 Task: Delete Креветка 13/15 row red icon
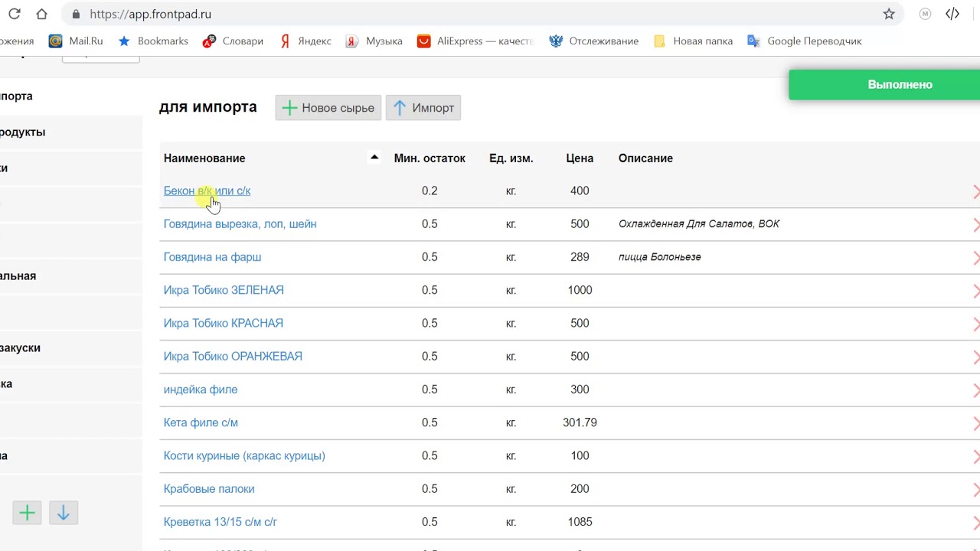976,523
